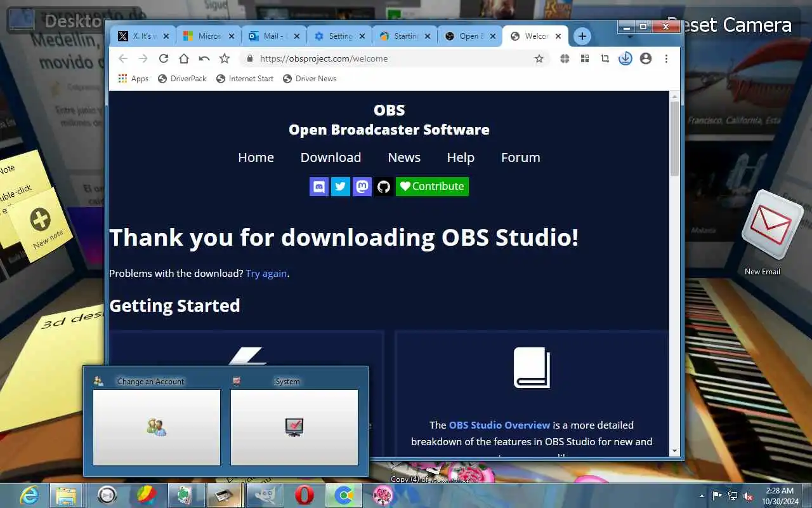
Task: Click the green Contribute button
Action: click(432, 187)
